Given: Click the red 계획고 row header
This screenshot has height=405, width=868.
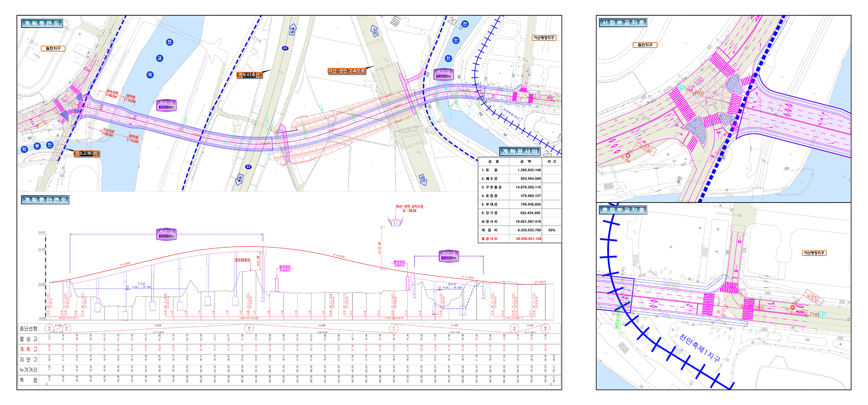Looking at the screenshot, I should pyautogui.click(x=28, y=349).
